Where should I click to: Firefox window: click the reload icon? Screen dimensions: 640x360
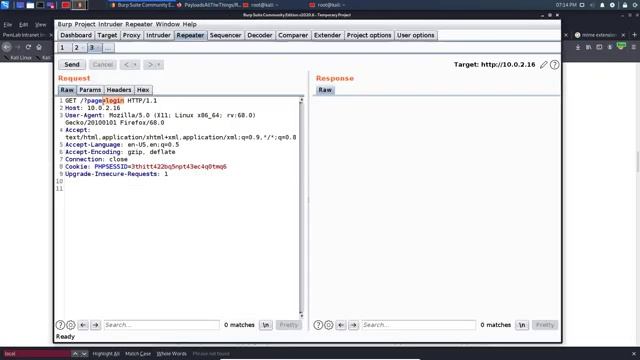(28, 47)
